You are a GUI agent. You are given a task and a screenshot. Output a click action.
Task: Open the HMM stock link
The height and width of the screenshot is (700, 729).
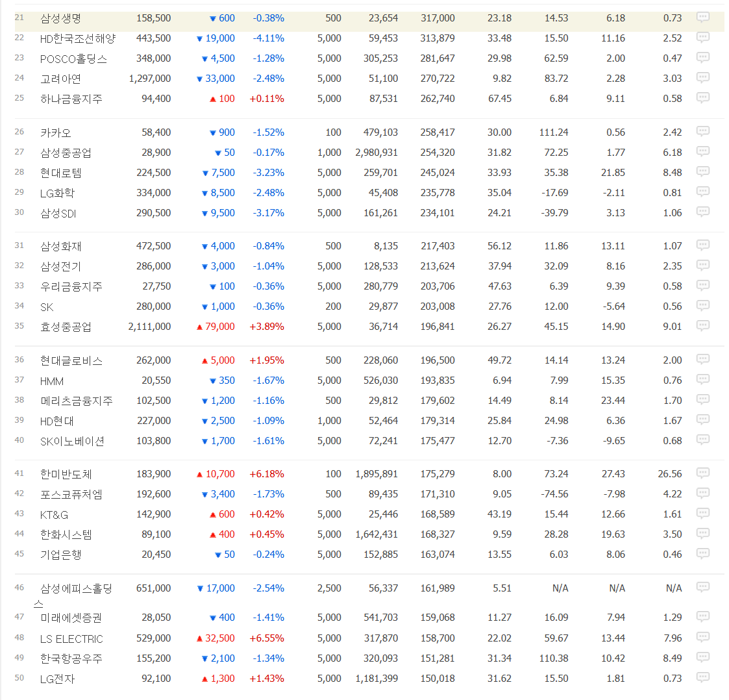(x=51, y=381)
